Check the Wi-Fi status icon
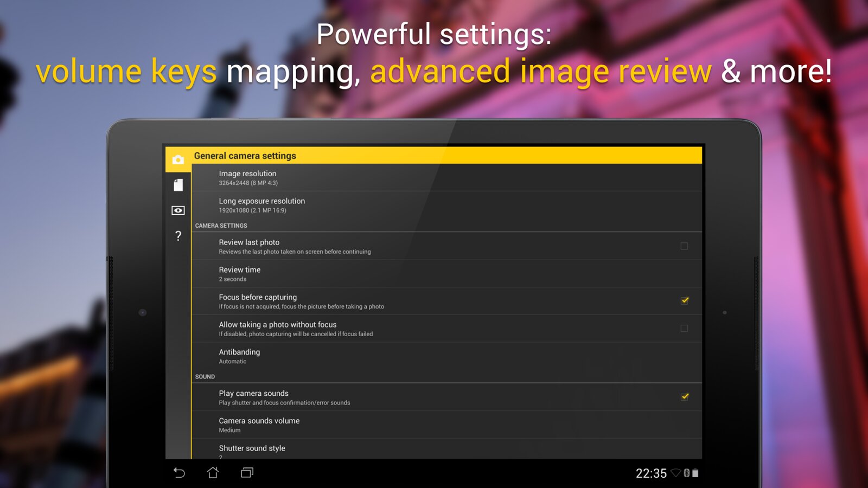868x488 pixels. tap(675, 473)
